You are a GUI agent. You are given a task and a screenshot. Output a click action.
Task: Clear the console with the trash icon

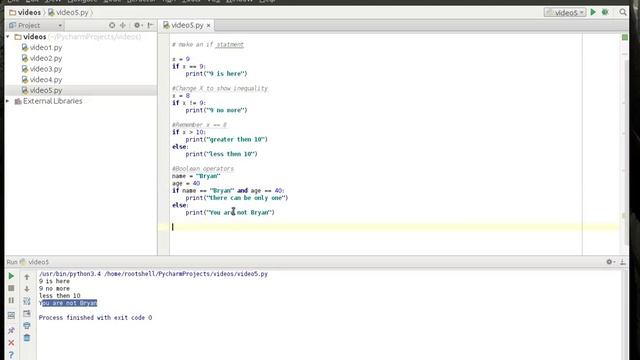tap(27, 338)
